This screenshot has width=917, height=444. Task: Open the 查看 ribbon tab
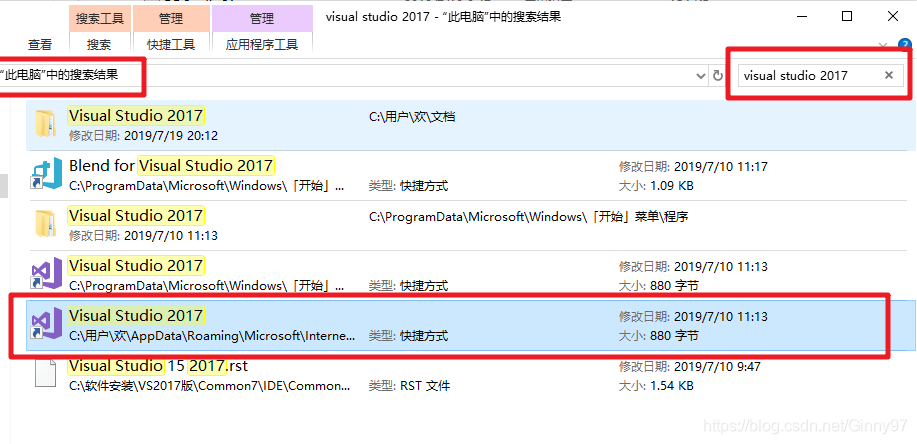point(40,44)
